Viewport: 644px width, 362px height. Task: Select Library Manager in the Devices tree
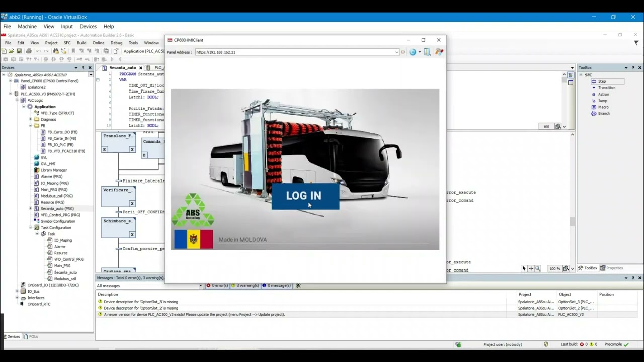pos(53,170)
